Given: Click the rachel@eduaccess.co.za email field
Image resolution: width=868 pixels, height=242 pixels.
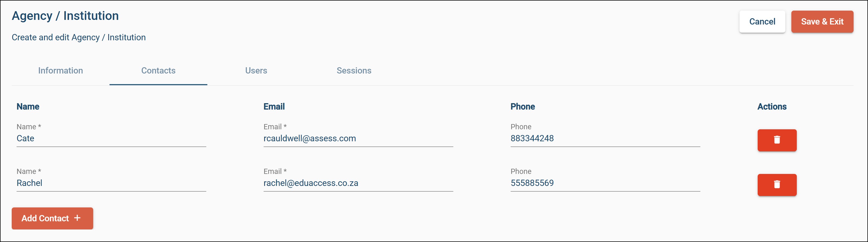Looking at the screenshot, I should coord(358,183).
